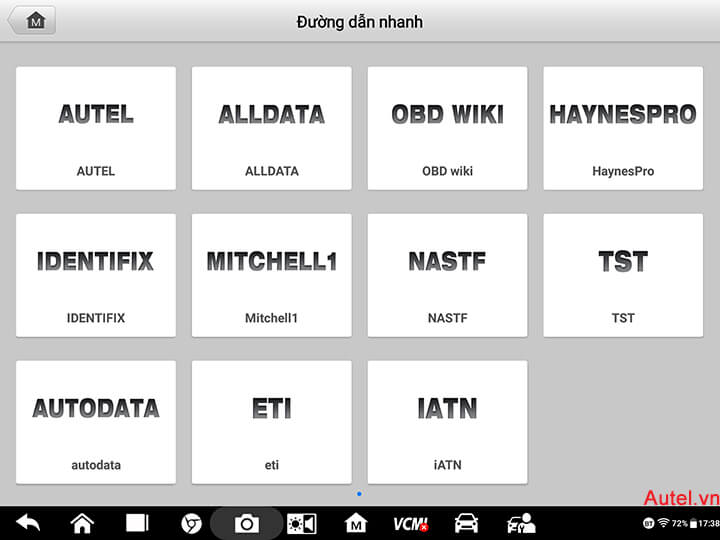Open the OBD wiki quick link tile

[x=448, y=128]
